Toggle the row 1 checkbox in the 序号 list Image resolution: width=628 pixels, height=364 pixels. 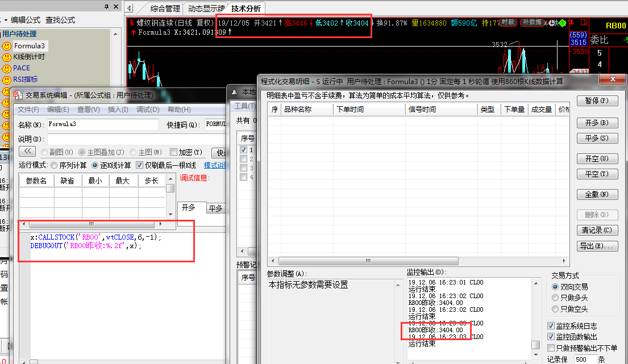pos(243,149)
